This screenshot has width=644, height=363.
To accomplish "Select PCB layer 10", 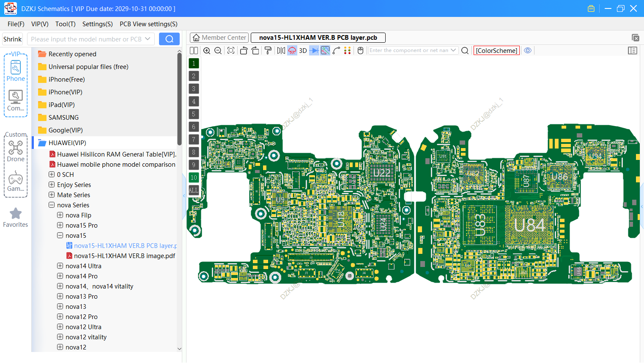I will [194, 178].
